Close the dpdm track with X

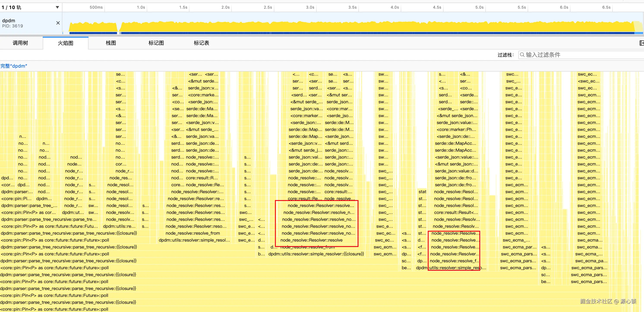(x=58, y=23)
